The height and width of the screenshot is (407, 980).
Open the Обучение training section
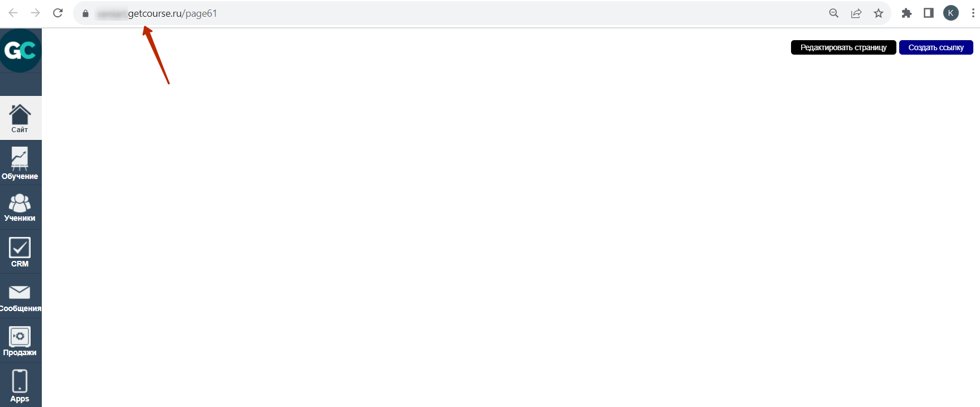tap(20, 163)
